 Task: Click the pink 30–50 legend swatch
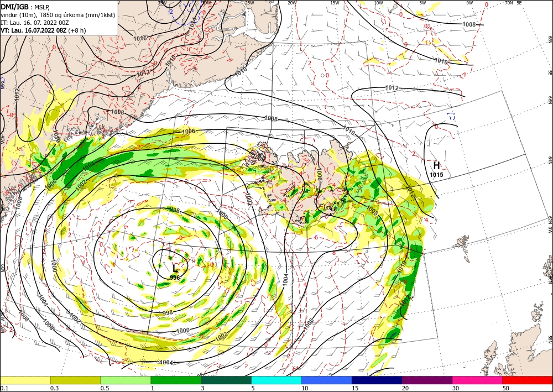478,380
